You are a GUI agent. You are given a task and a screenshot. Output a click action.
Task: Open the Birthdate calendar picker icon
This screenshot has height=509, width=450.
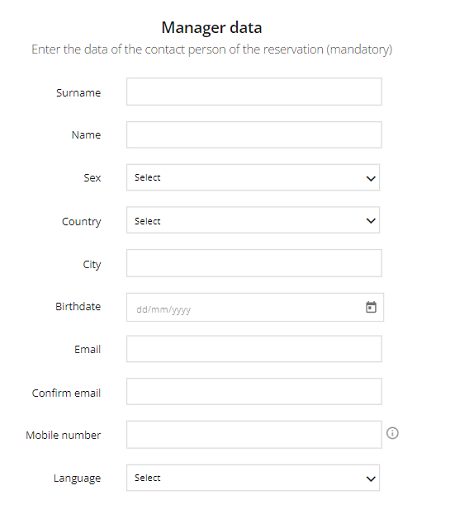pos(371,307)
